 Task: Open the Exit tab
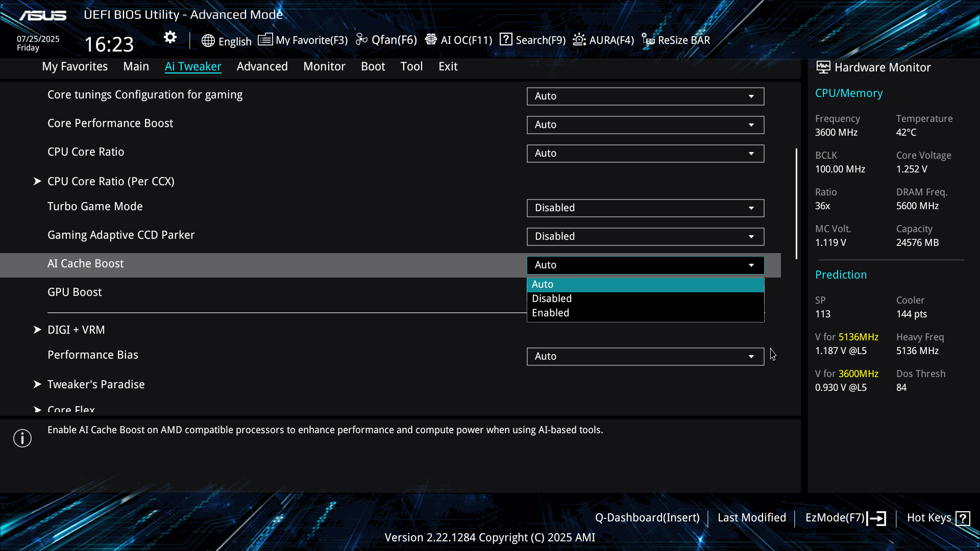(x=448, y=66)
